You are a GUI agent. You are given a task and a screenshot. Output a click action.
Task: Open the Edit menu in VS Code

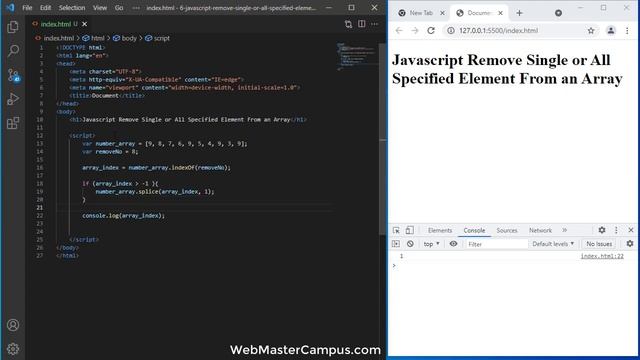[45, 8]
